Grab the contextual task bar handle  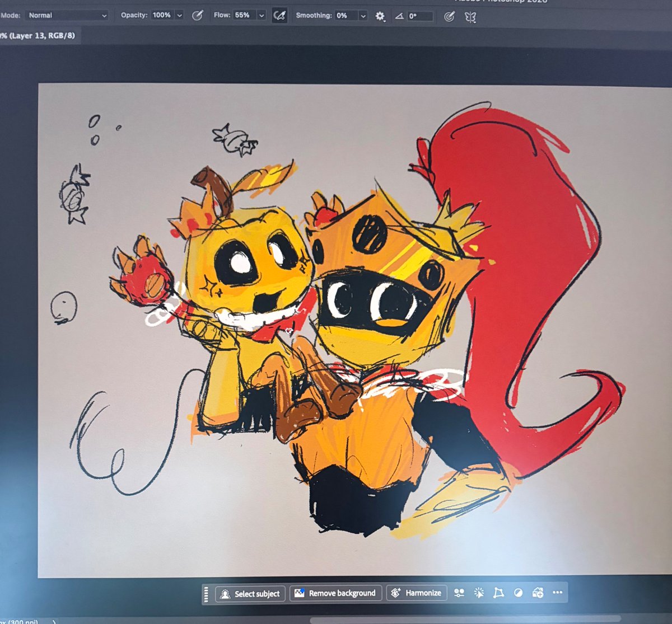[206, 594]
